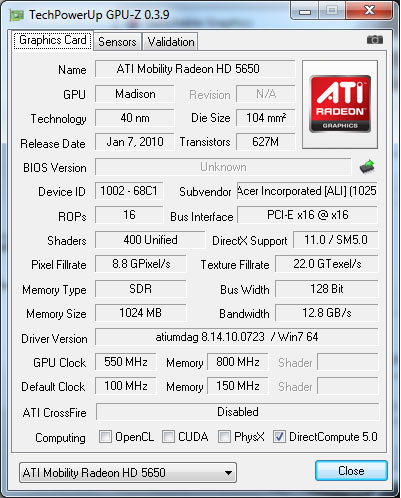The image size is (401, 498).
Task: Click the Shaders value 400 Unified
Action: pos(150,240)
